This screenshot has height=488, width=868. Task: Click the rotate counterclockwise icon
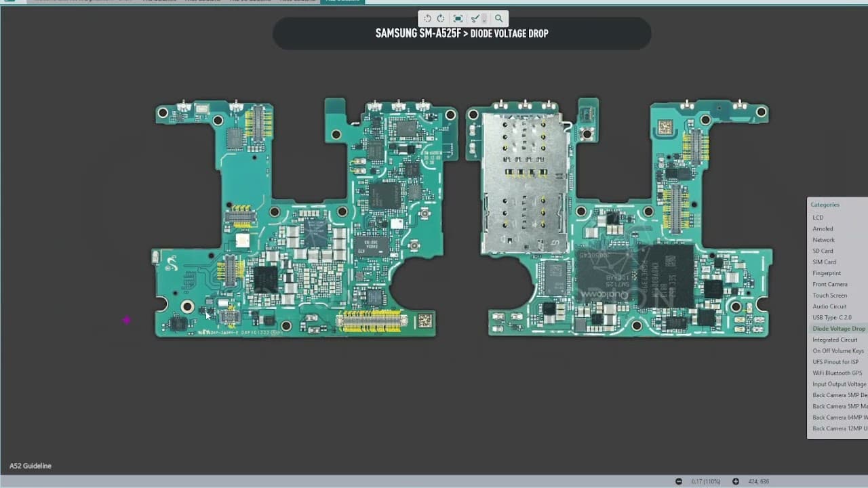pos(427,18)
